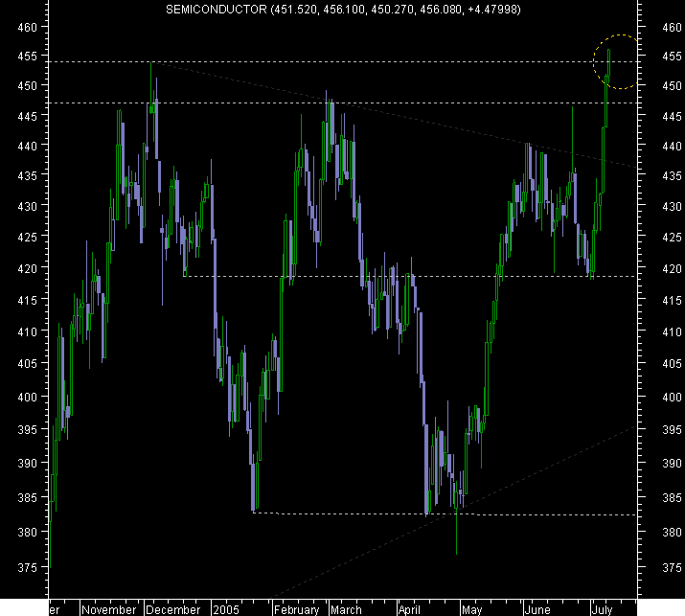
Task: Select the November label on the time axis
Action: pyautogui.click(x=109, y=609)
